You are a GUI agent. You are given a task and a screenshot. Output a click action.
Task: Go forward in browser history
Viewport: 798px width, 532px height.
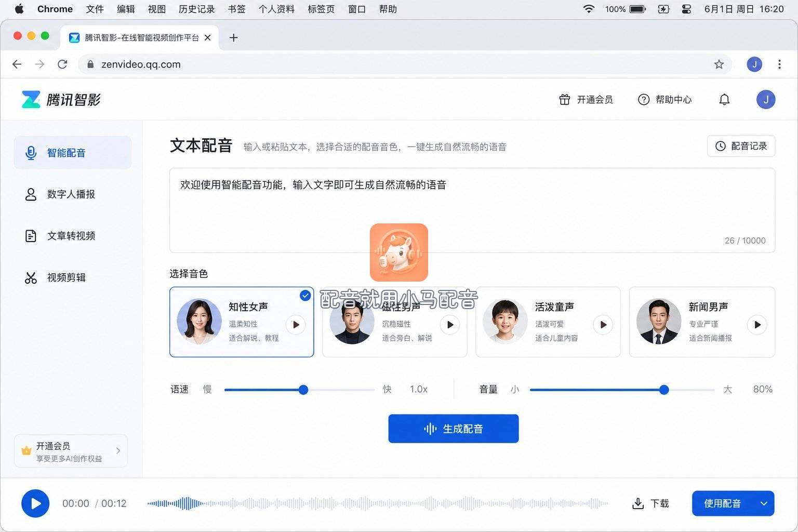39,64
